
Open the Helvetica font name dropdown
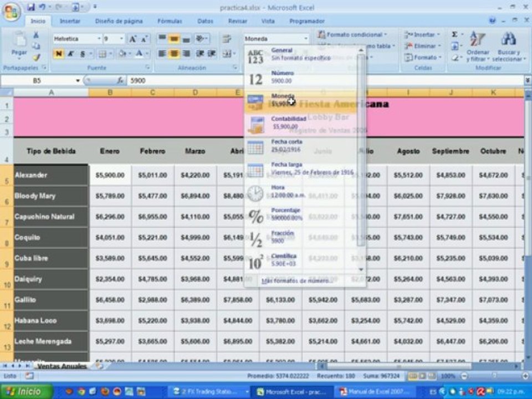(x=99, y=39)
